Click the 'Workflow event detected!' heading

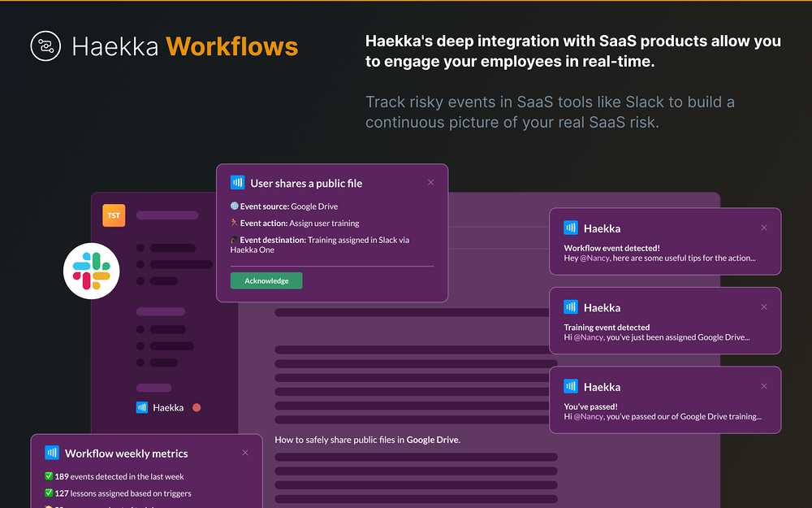[x=611, y=248]
